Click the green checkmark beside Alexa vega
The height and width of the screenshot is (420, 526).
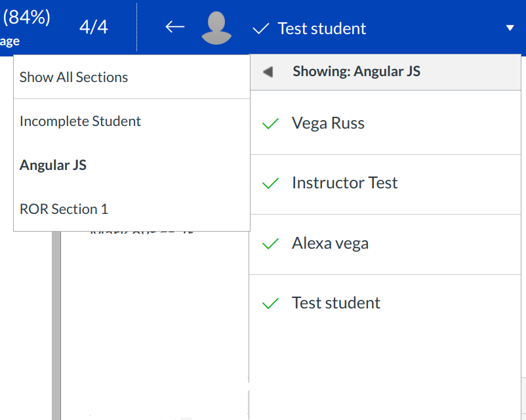[x=270, y=243]
